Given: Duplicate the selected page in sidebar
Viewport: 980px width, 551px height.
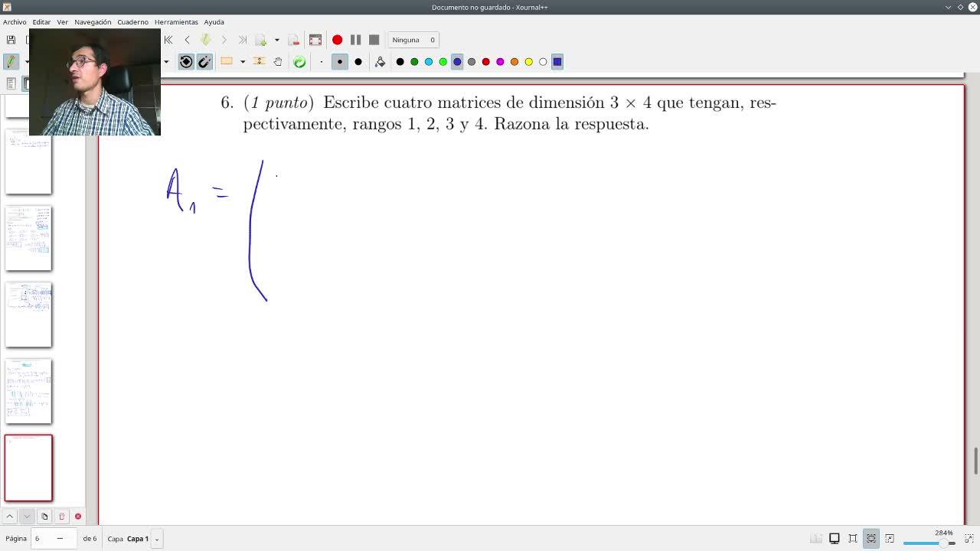Looking at the screenshot, I should point(44,517).
